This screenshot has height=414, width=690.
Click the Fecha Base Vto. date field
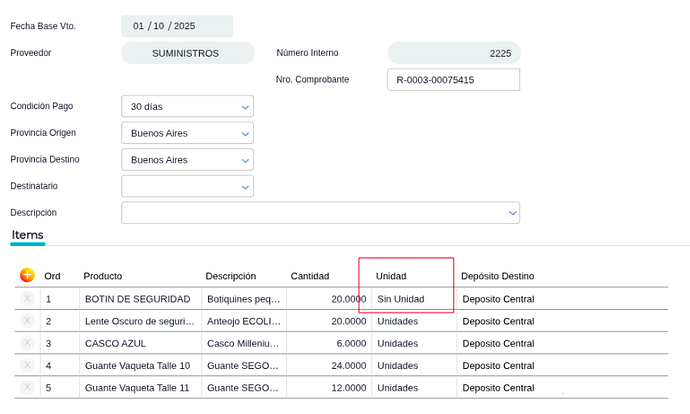176,26
